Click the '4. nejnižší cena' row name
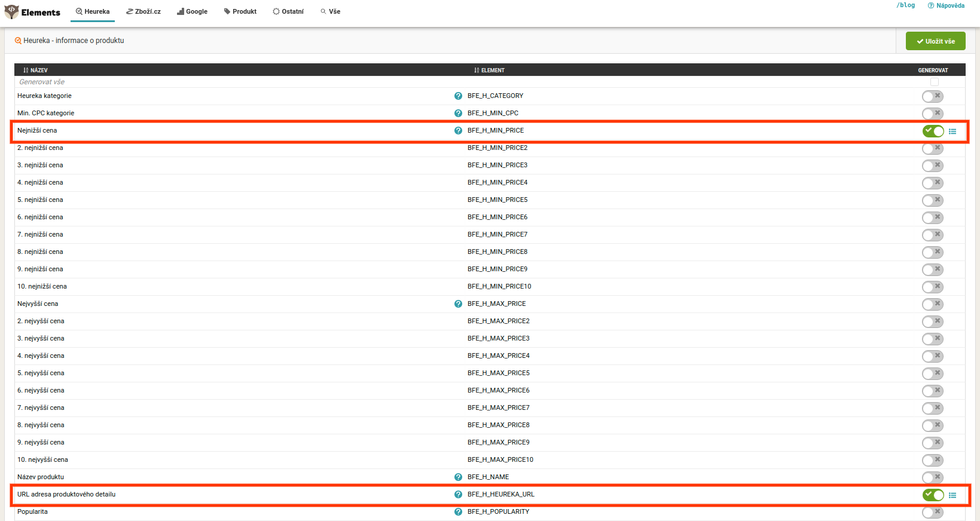This screenshot has width=980, height=521. [40, 182]
